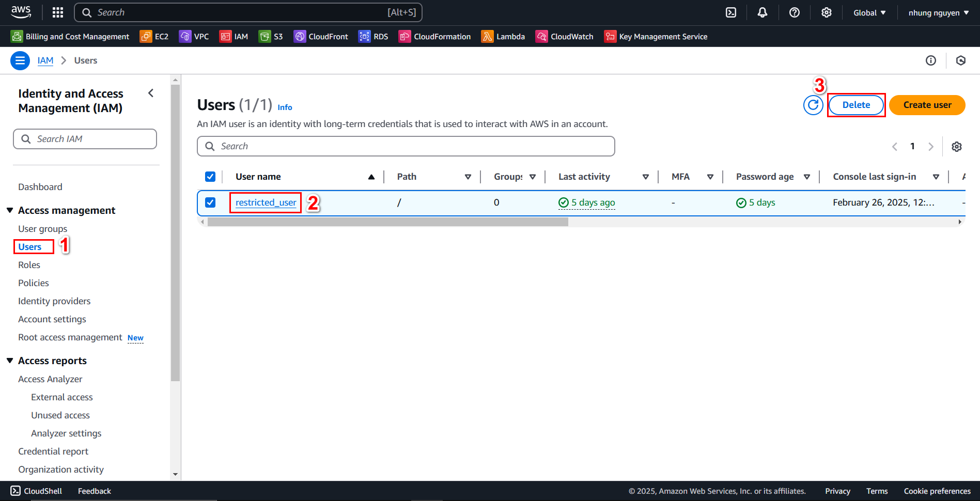Image resolution: width=980 pixels, height=501 pixels.
Task: Open the Lambda service shortcut
Action: pos(503,37)
